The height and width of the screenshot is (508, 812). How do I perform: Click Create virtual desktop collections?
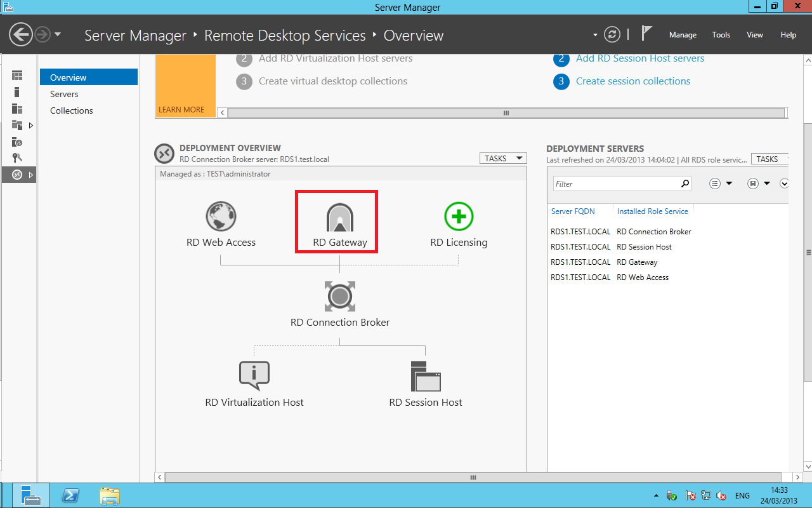pos(333,81)
